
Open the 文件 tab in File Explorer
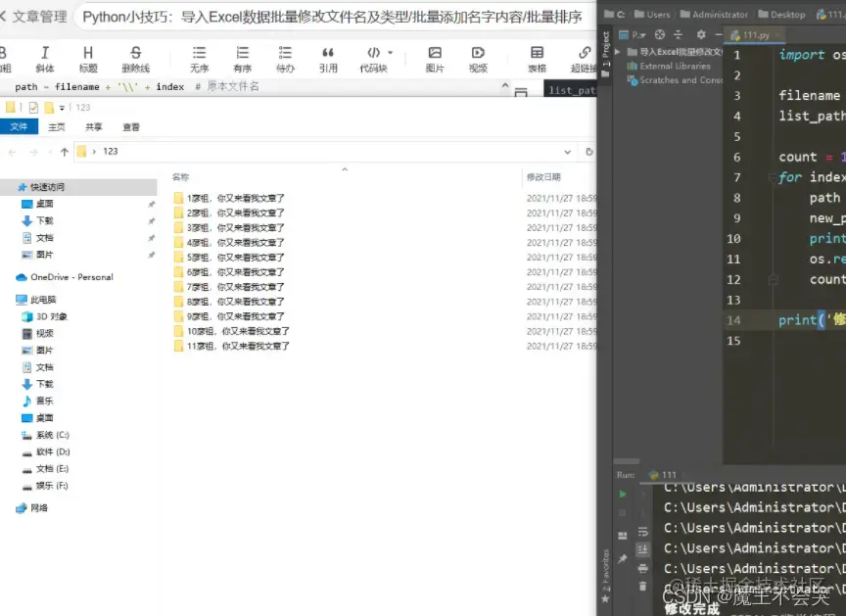19,126
